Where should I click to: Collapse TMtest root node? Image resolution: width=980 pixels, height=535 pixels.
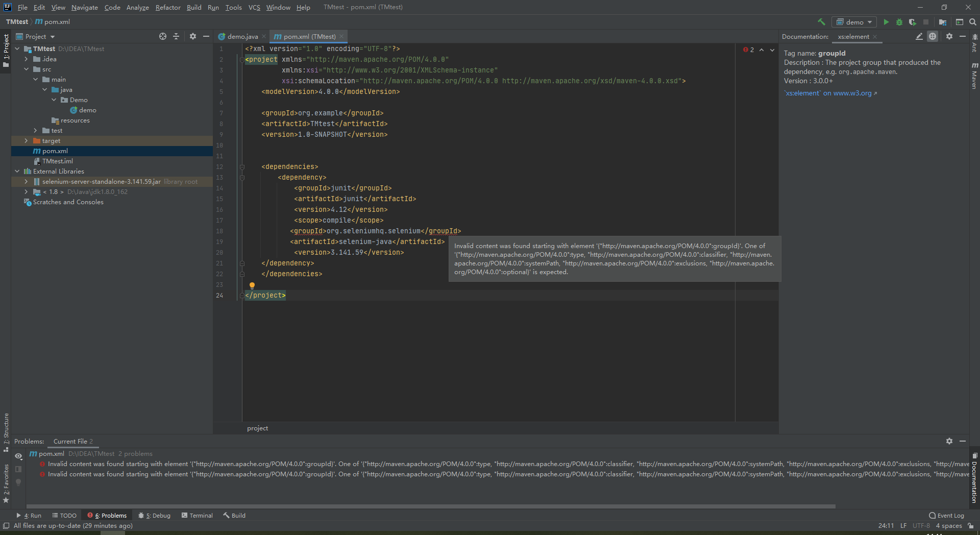[17, 48]
